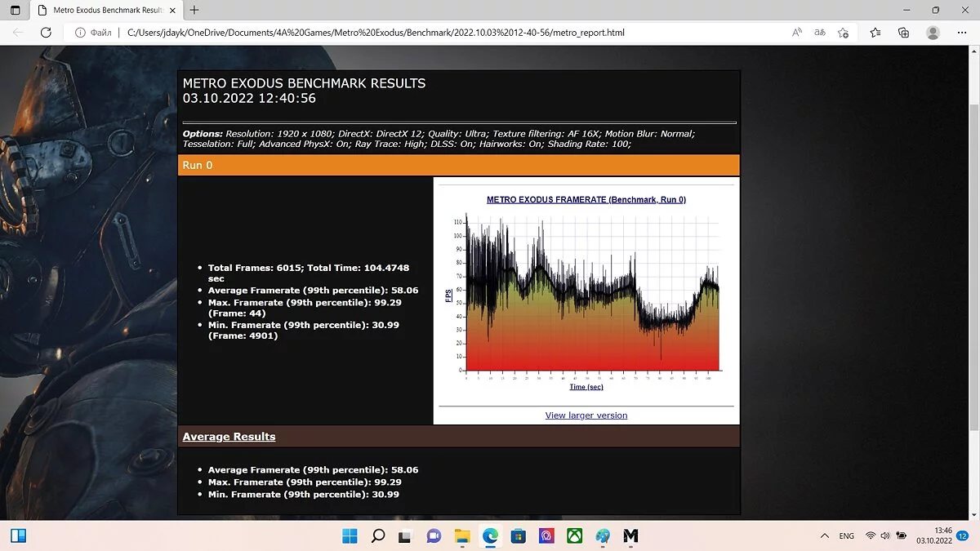Click the Average Results heading

[229, 437]
